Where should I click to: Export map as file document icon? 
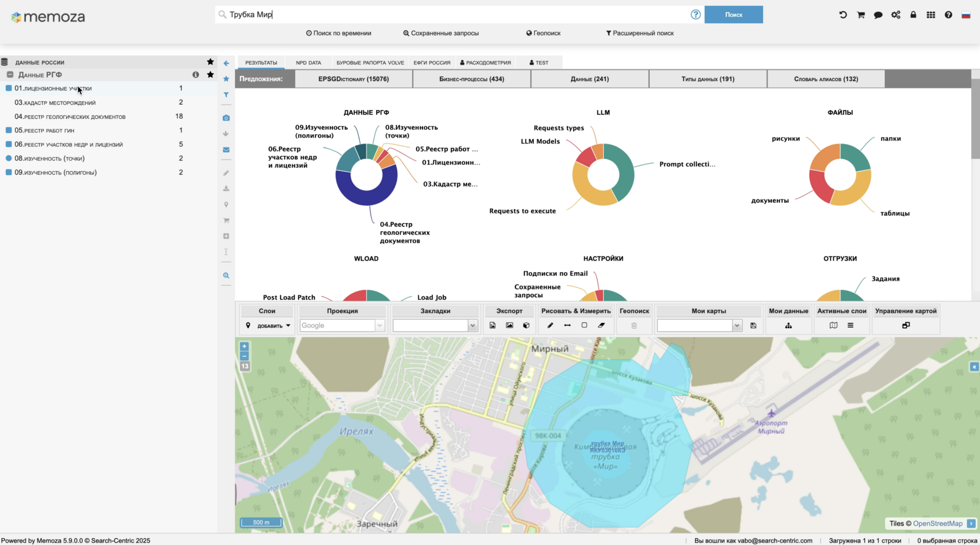coord(492,325)
